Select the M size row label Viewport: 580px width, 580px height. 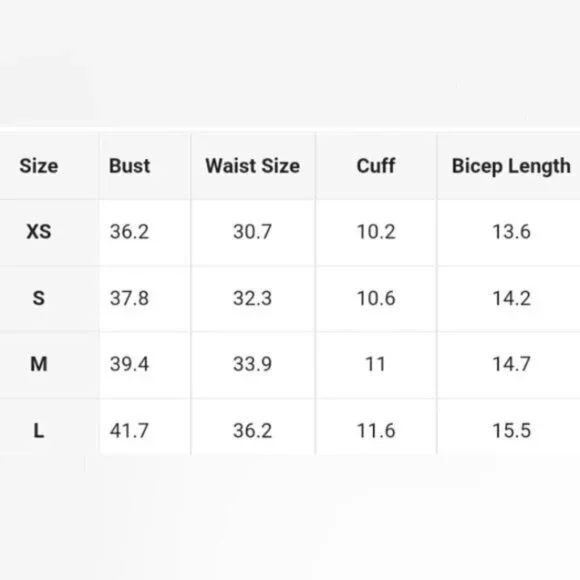[39, 364]
